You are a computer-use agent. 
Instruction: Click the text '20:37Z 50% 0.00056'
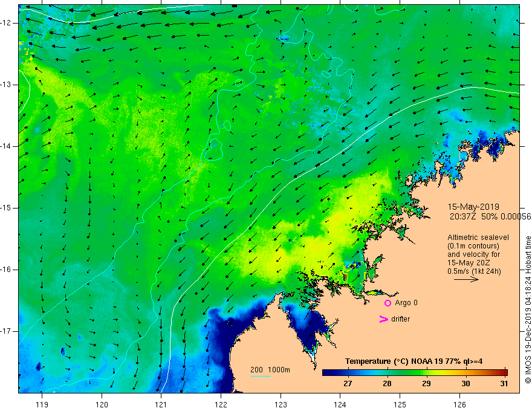pos(490,216)
